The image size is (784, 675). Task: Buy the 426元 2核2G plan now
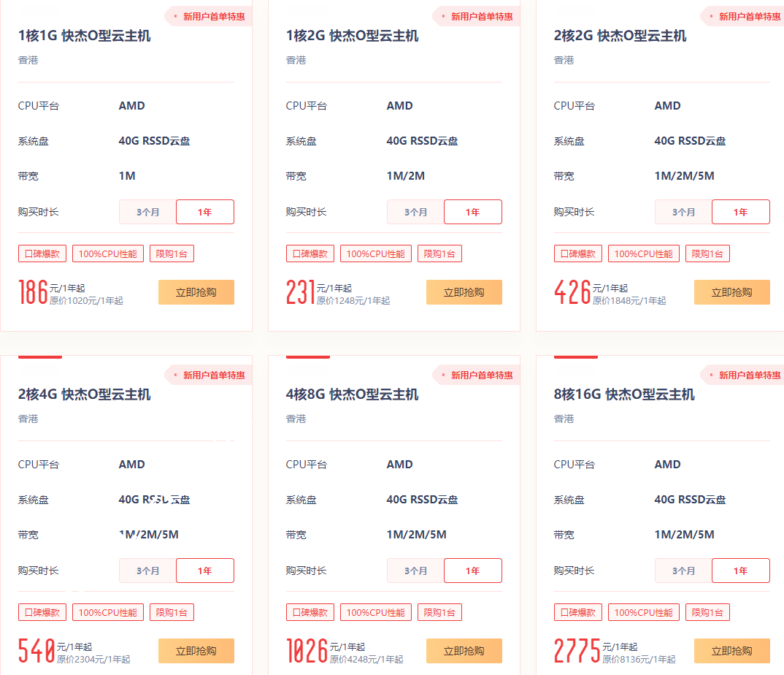coord(732,292)
